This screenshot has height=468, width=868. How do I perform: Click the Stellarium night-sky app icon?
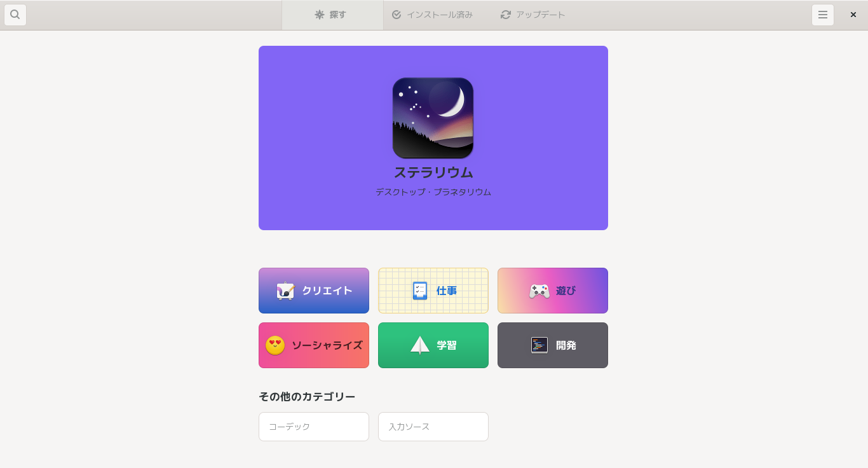[x=433, y=118]
